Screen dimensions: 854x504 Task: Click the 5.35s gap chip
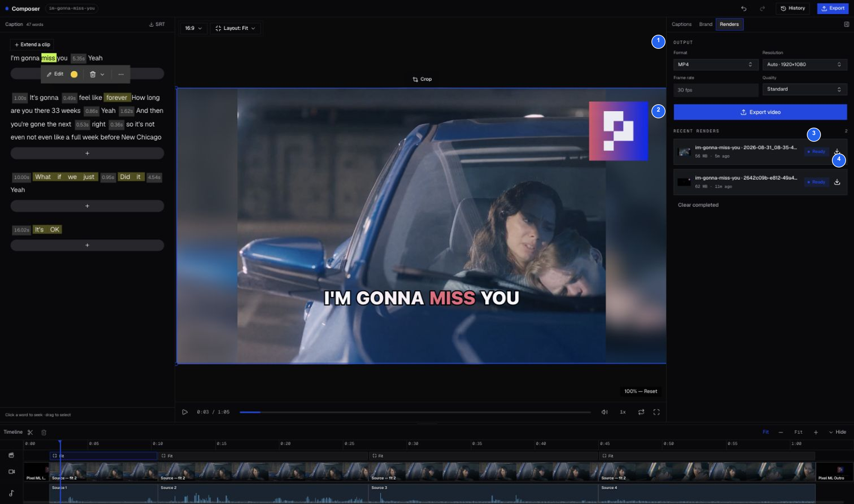tap(79, 58)
